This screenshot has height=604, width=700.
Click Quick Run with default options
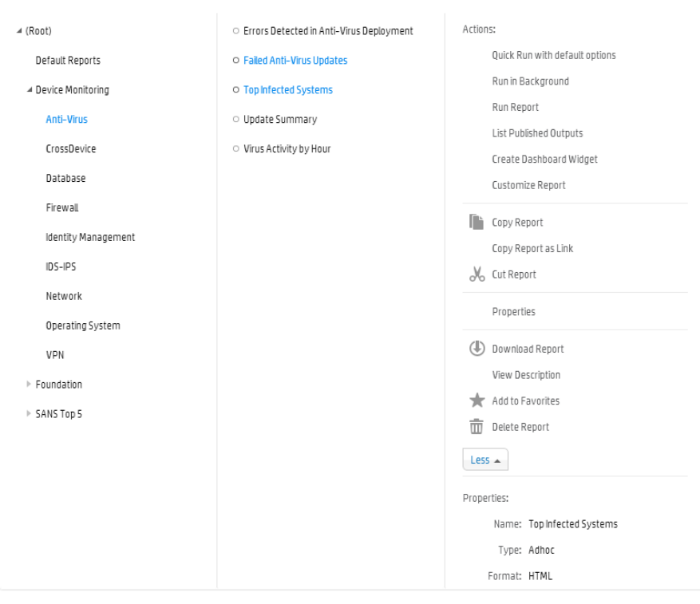tap(553, 56)
